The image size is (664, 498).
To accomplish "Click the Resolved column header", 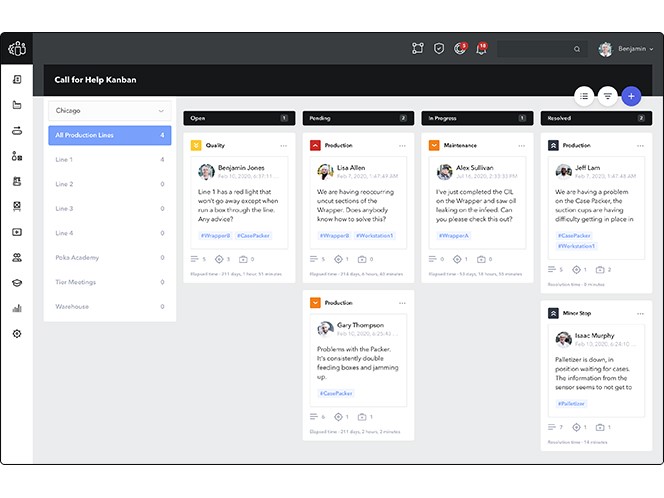I will pos(596,118).
